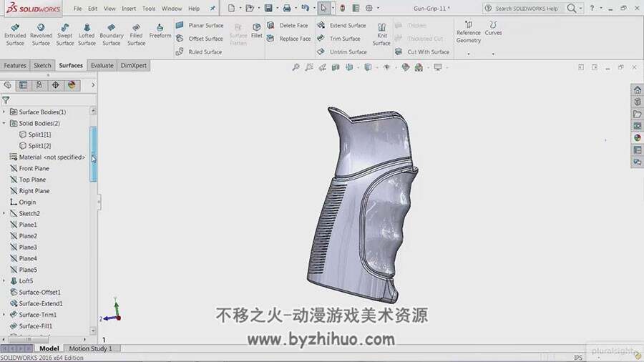
Task: Click Ruled Surface command
Action: 199,52
